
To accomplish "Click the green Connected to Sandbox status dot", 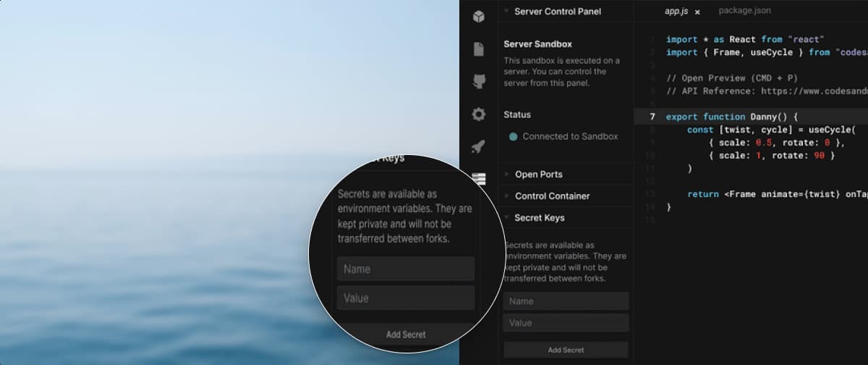I will coord(513,137).
